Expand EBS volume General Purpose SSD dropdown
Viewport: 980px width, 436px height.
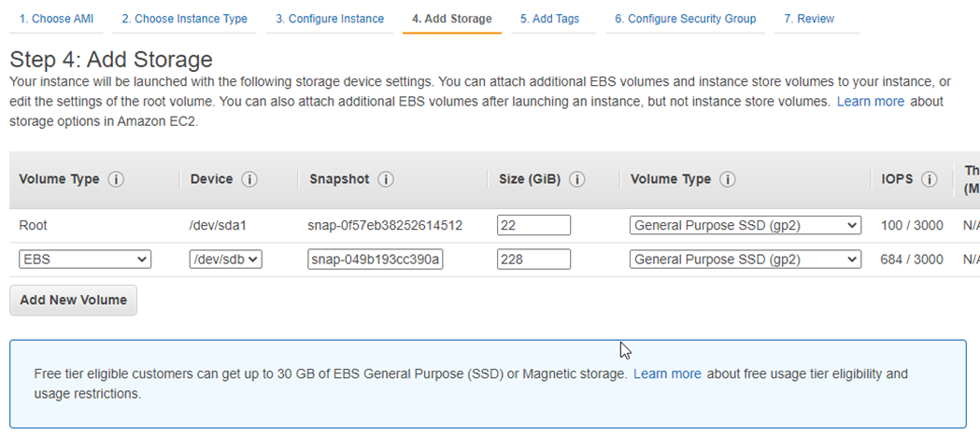[745, 260]
